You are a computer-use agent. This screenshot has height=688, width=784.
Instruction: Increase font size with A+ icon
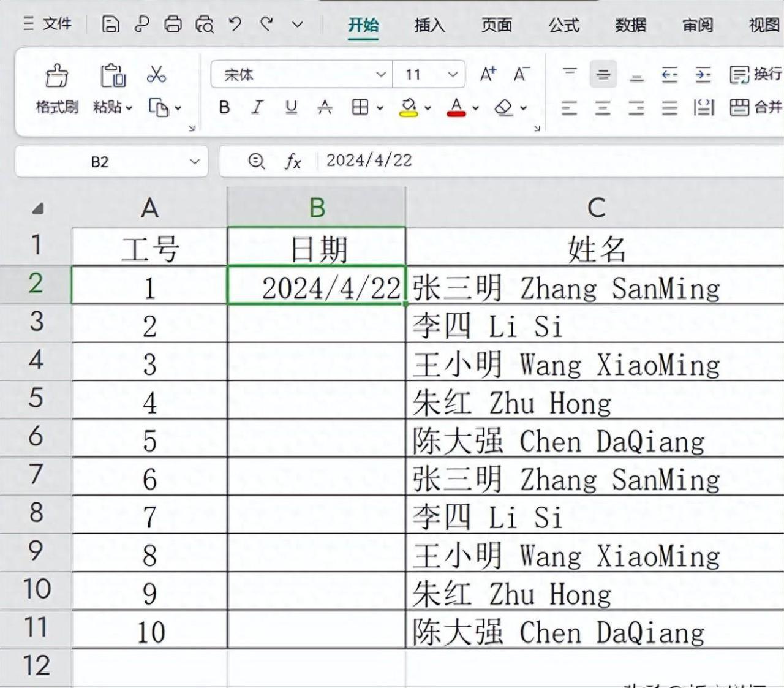pos(488,74)
